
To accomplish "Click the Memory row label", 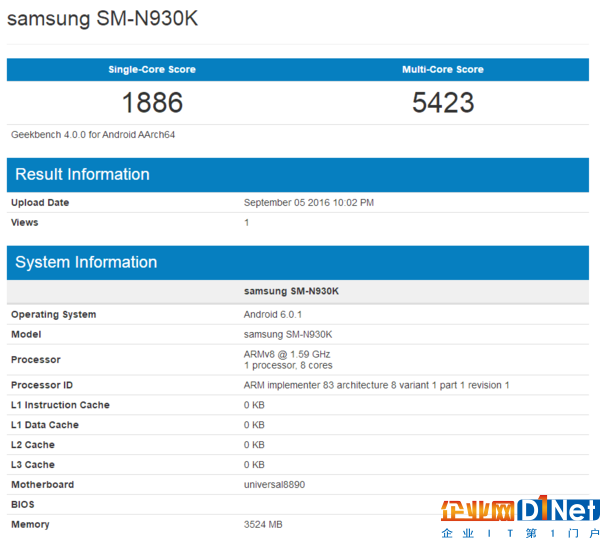I will [x=30, y=525].
